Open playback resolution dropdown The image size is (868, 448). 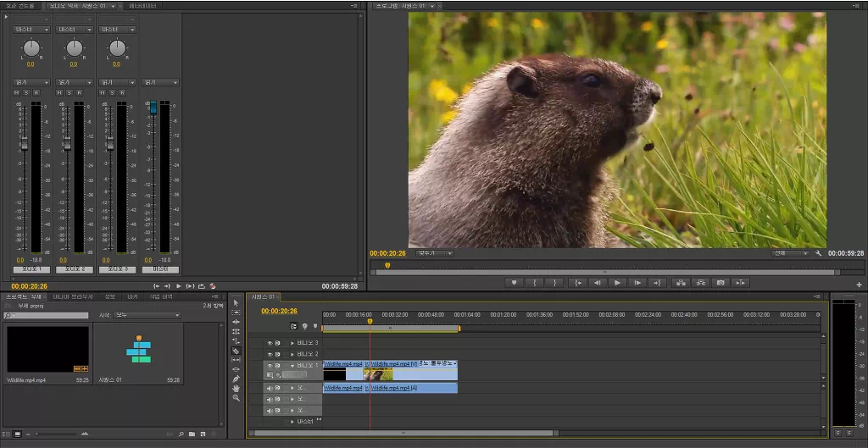click(x=791, y=253)
